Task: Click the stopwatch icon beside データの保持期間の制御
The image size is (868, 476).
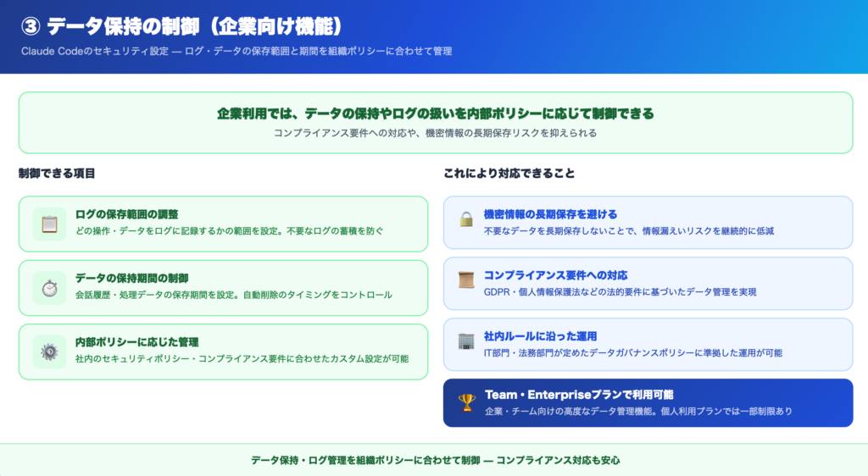Action: click(x=49, y=288)
